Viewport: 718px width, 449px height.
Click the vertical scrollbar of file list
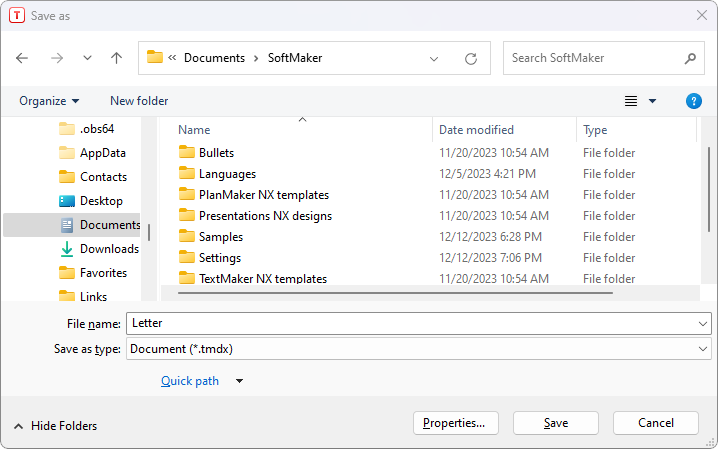(x=708, y=189)
